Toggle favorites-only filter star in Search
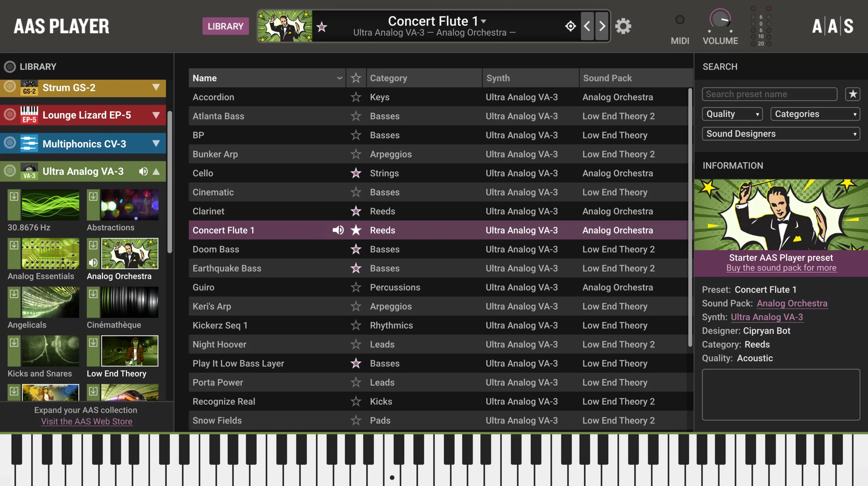 [x=853, y=94]
